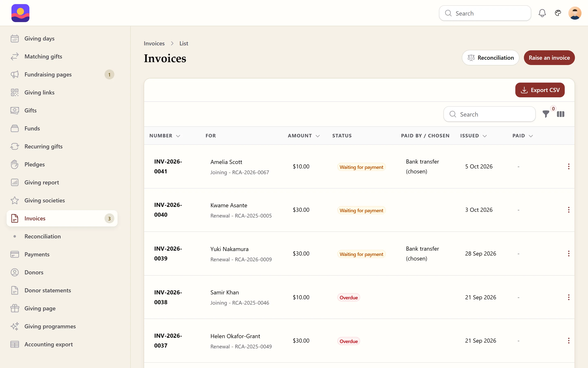Open the table filter funnel icon
588x368 pixels.
tap(546, 114)
